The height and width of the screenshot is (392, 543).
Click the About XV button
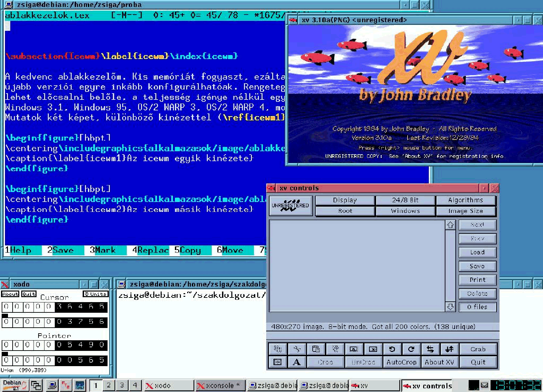pyautogui.click(x=440, y=362)
